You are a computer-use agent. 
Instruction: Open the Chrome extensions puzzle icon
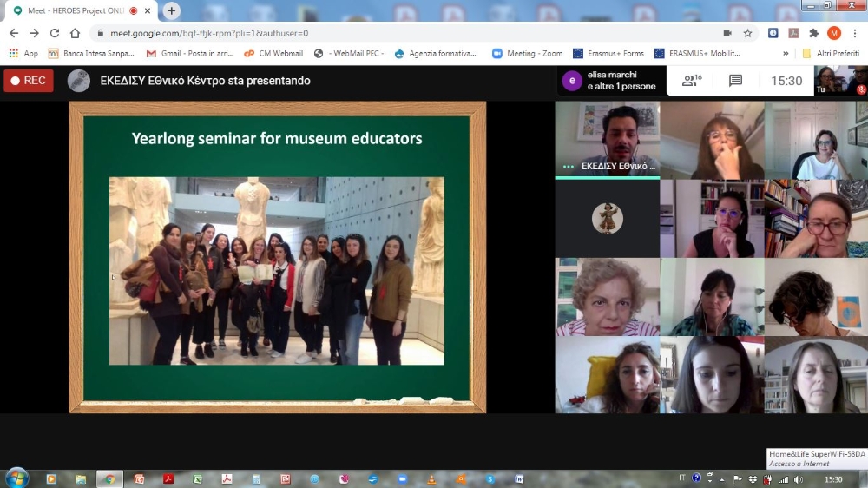(x=813, y=33)
